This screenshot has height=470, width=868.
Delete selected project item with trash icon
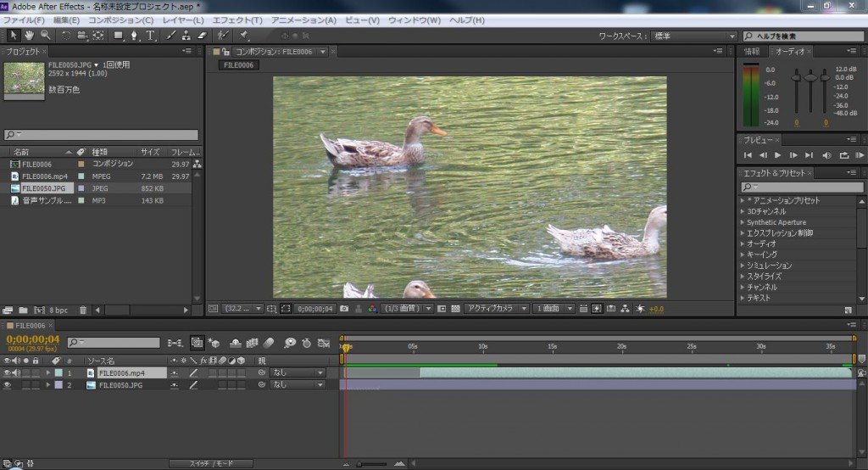(x=82, y=311)
